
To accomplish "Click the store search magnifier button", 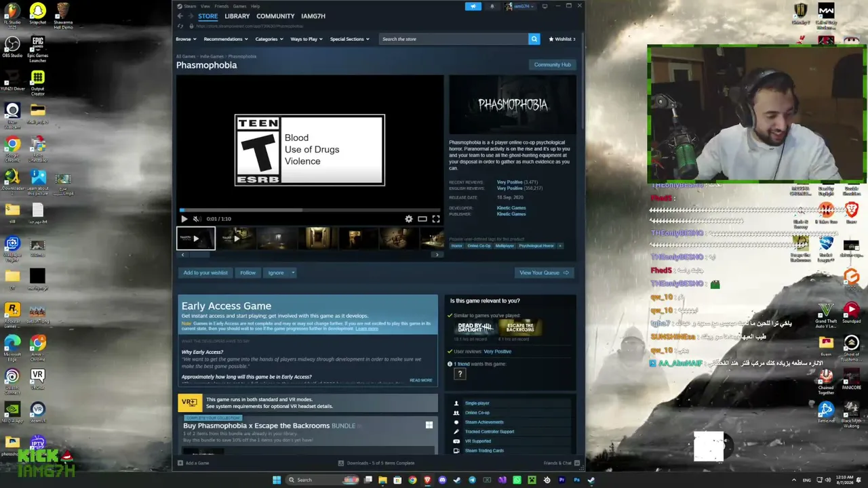I will pyautogui.click(x=534, y=39).
